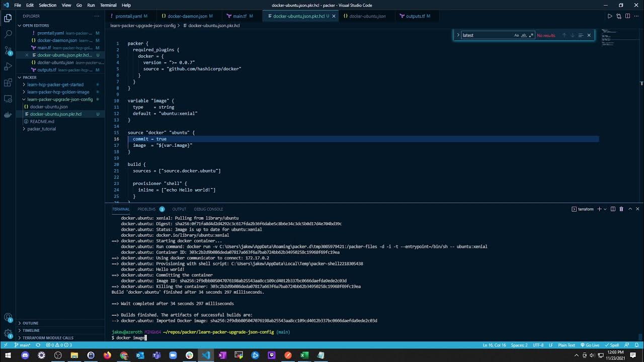Click Windows Start button on taskbar
This screenshot has height=362, width=644.
pyautogui.click(x=7, y=355)
